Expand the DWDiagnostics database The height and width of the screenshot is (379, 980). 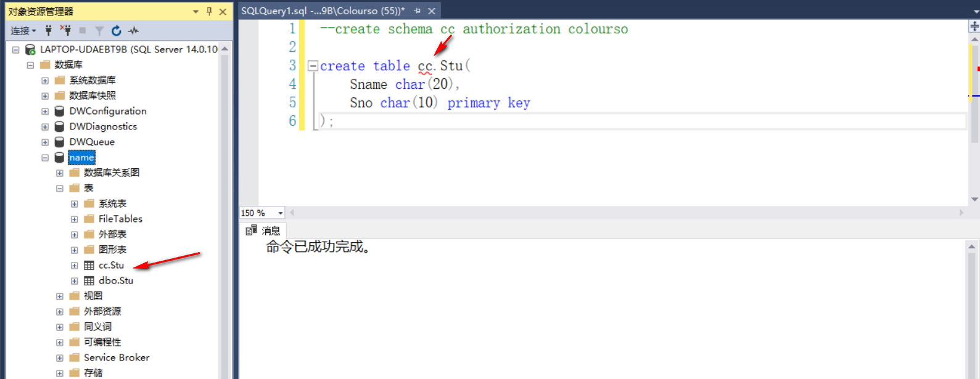coord(45,126)
